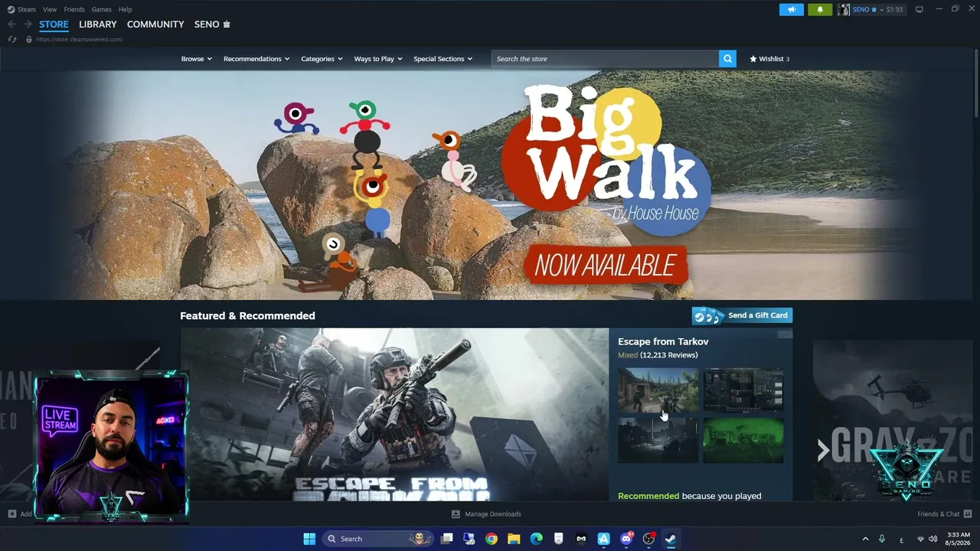
Task: Open the SENO account dropdown with wallet balance
Action: [878, 9]
